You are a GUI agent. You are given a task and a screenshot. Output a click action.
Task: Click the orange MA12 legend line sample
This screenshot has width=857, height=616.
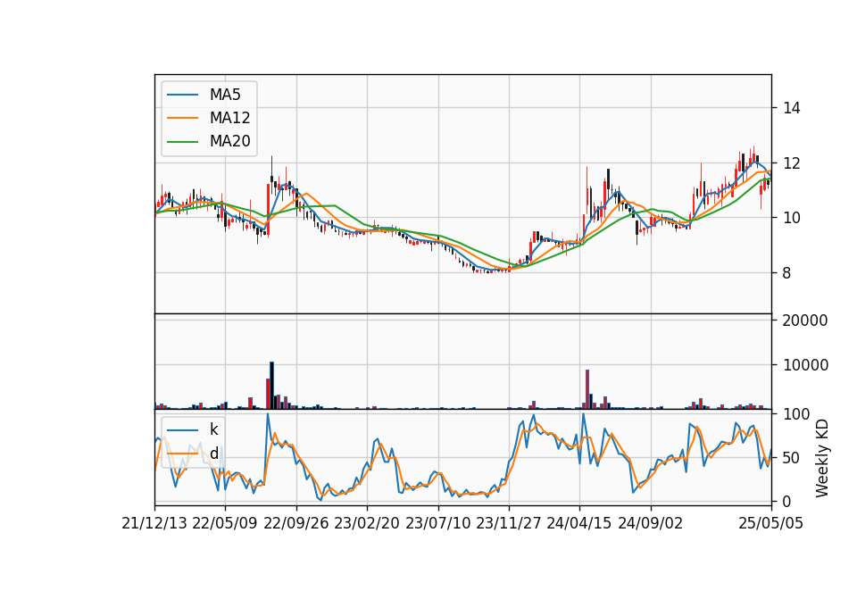(x=182, y=118)
